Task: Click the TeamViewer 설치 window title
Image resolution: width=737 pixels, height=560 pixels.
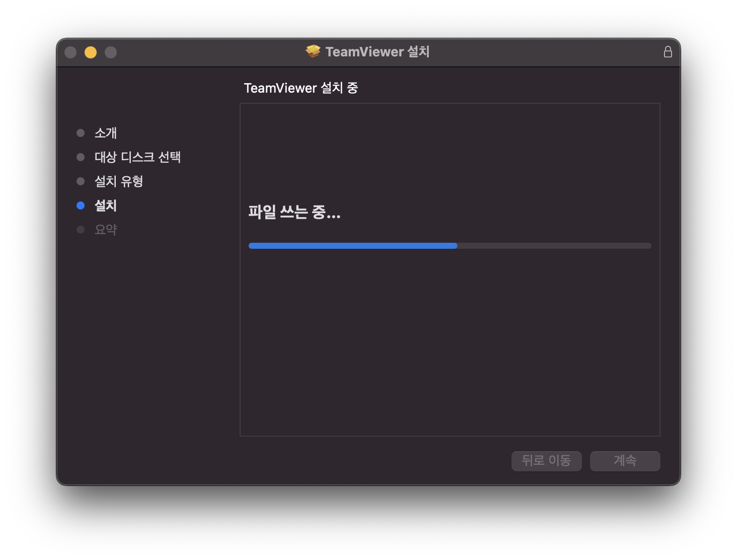Action: point(378,51)
